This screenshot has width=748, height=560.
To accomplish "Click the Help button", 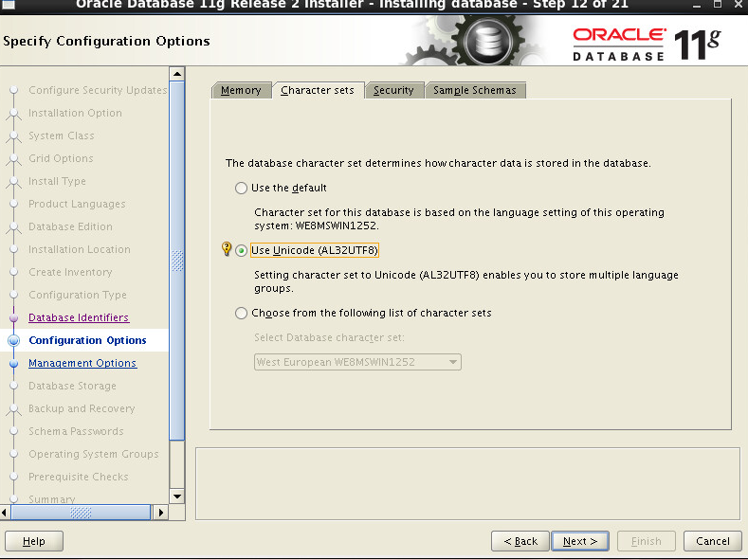I will pos(34,541).
